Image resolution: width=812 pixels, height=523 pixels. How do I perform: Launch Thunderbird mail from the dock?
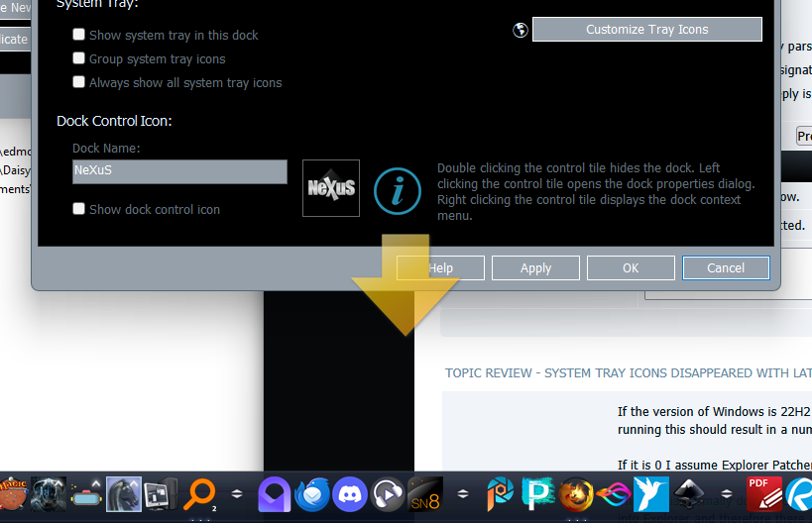pyautogui.click(x=312, y=494)
